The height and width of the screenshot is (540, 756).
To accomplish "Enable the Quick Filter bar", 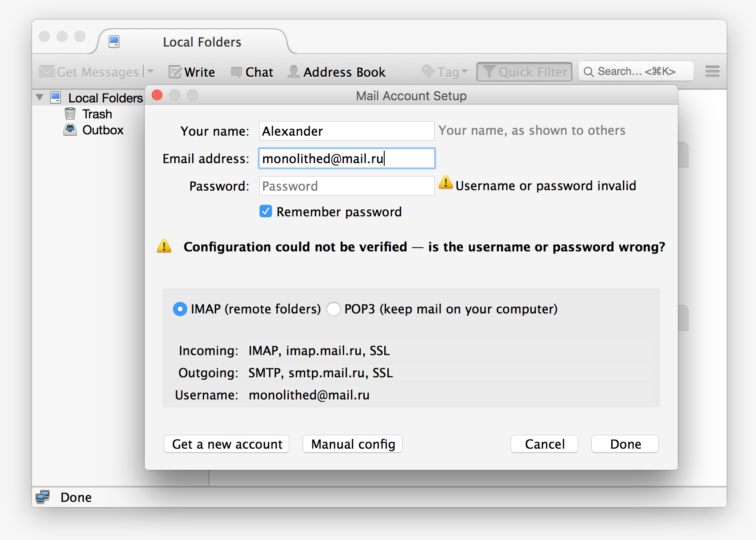I will [x=524, y=71].
